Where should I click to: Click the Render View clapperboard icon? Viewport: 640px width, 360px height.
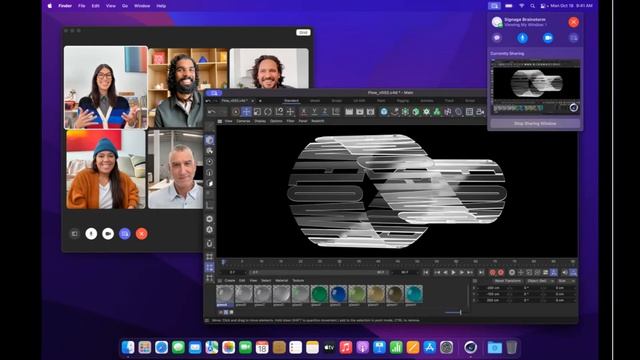point(349,111)
